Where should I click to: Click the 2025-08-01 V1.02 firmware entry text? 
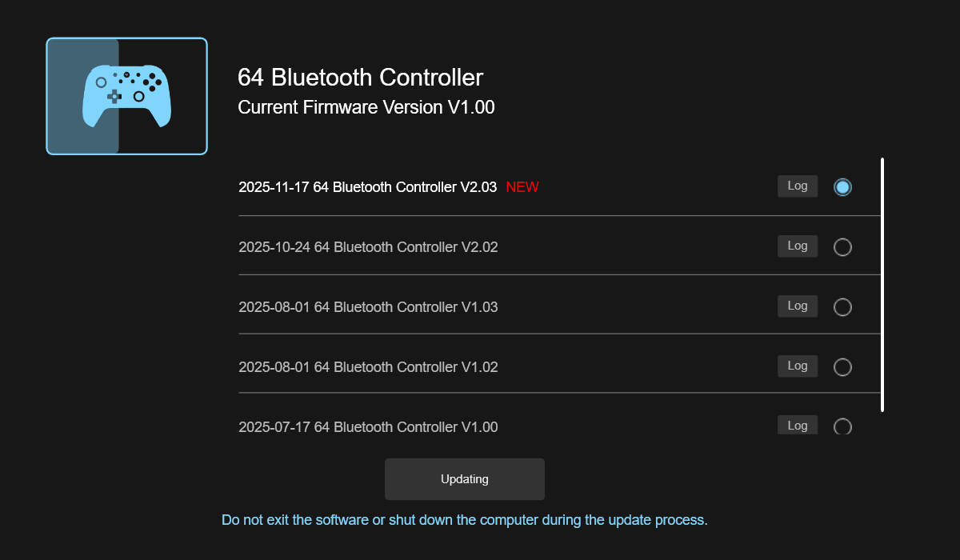pos(368,367)
